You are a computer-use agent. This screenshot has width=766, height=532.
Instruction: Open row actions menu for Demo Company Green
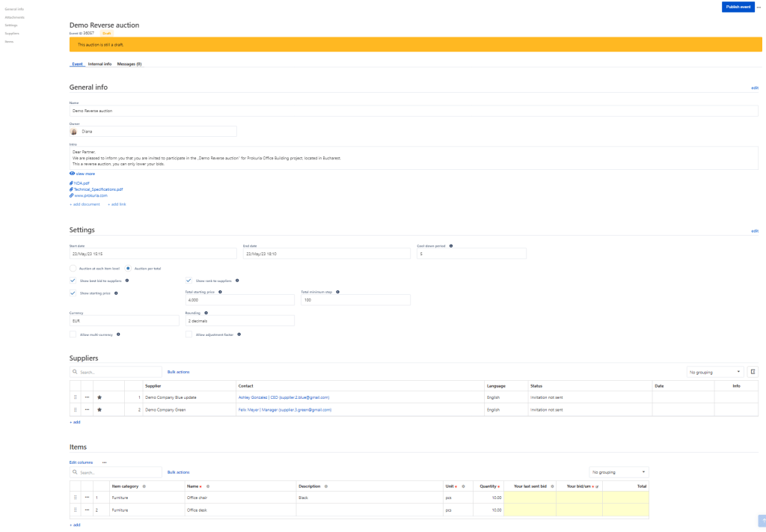[x=87, y=409]
